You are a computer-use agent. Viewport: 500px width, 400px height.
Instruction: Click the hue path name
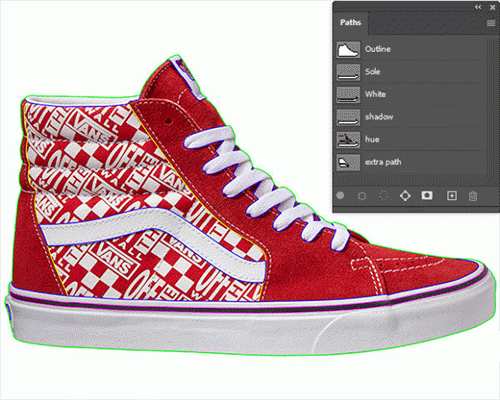(x=372, y=139)
